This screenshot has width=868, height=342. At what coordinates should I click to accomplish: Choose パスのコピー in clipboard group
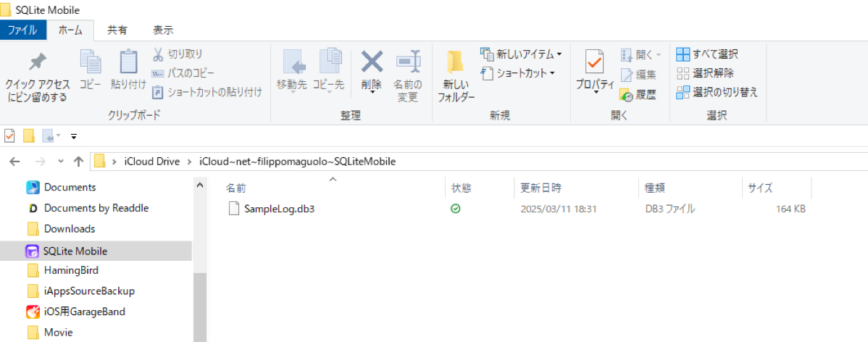click(x=183, y=73)
